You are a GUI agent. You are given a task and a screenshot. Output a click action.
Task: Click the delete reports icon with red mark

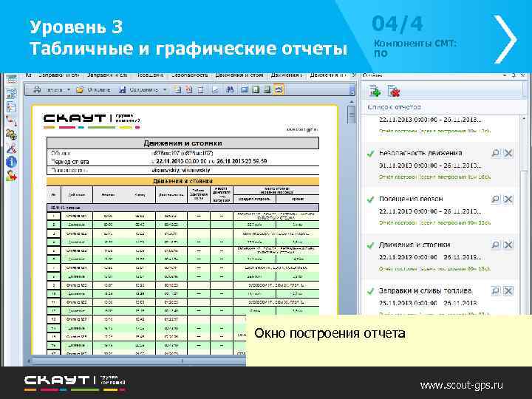pyautogui.click(x=394, y=92)
